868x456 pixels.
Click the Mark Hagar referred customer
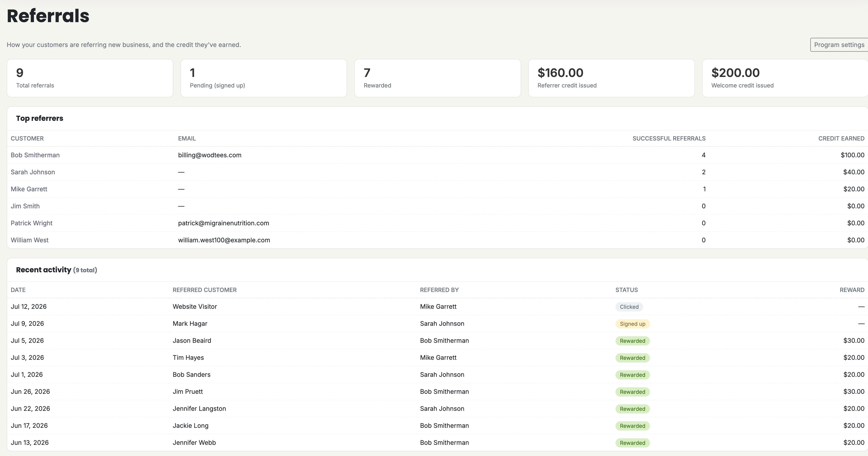tap(190, 324)
